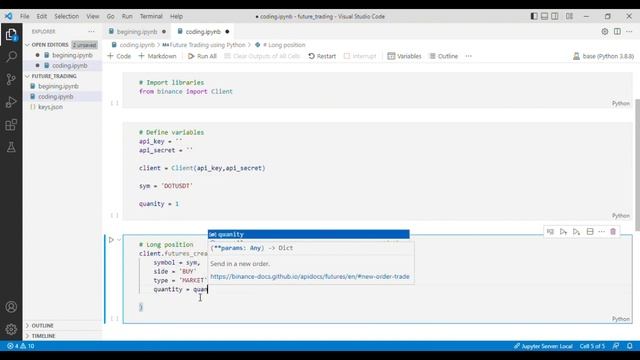Toggle panel layout icon
640x360 pixels.
[x=544, y=16]
